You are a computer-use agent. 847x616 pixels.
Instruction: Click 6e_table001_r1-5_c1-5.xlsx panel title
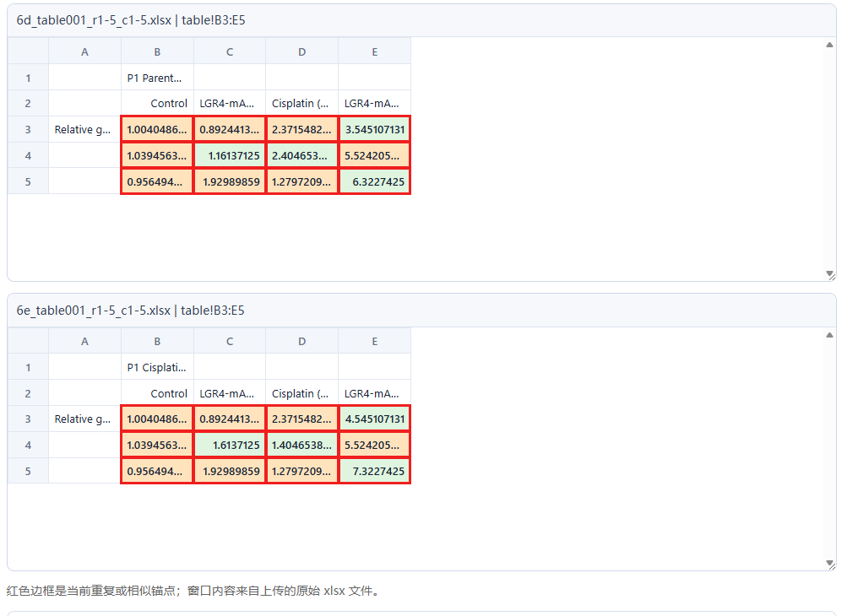pos(130,311)
